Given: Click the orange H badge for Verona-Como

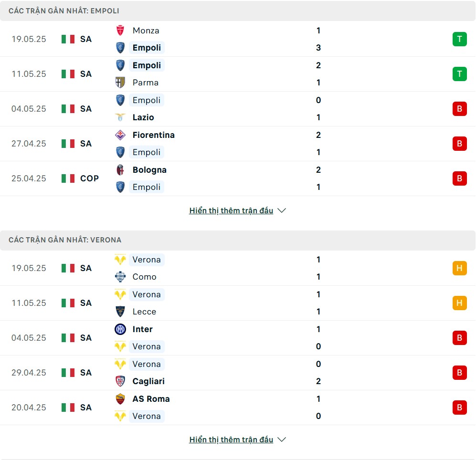Looking at the screenshot, I should pyautogui.click(x=459, y=268).
